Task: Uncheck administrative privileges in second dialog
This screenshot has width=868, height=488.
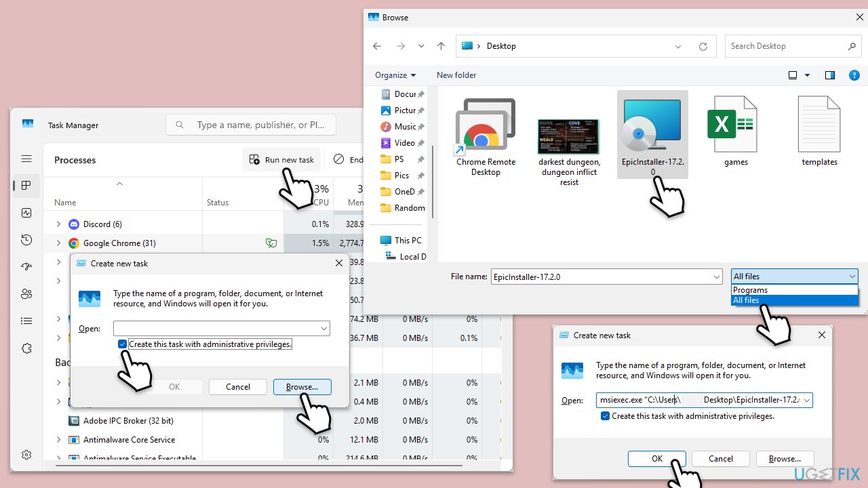Action: click(604, 415)
